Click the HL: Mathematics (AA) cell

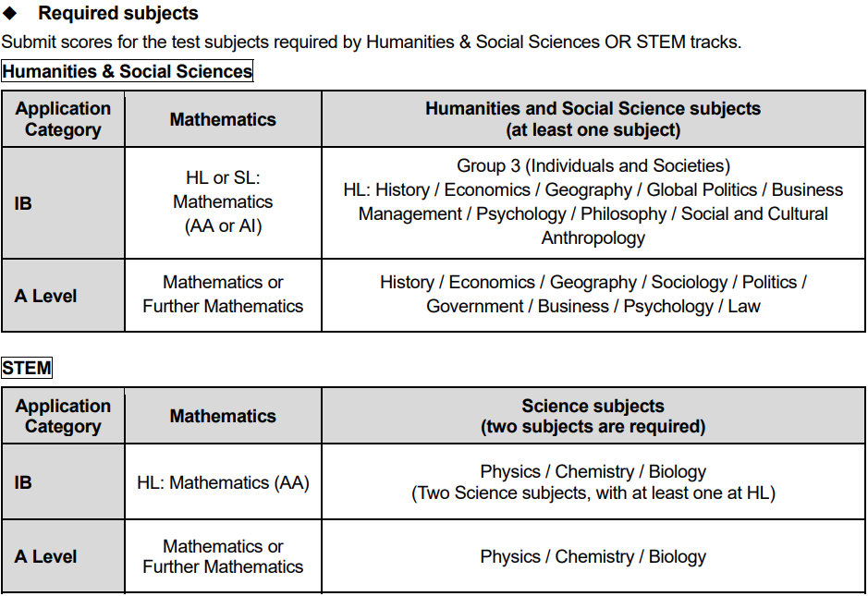[x=223, y=482]
